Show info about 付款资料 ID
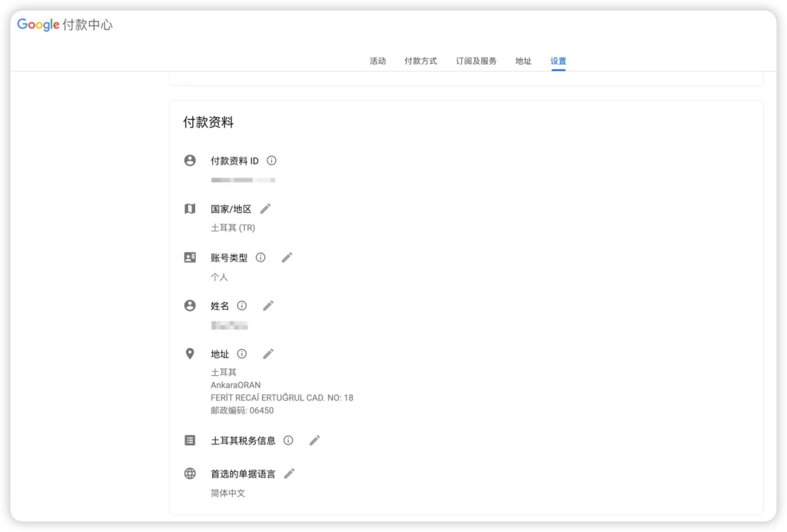787x532 pixels. tap(271, 161)
